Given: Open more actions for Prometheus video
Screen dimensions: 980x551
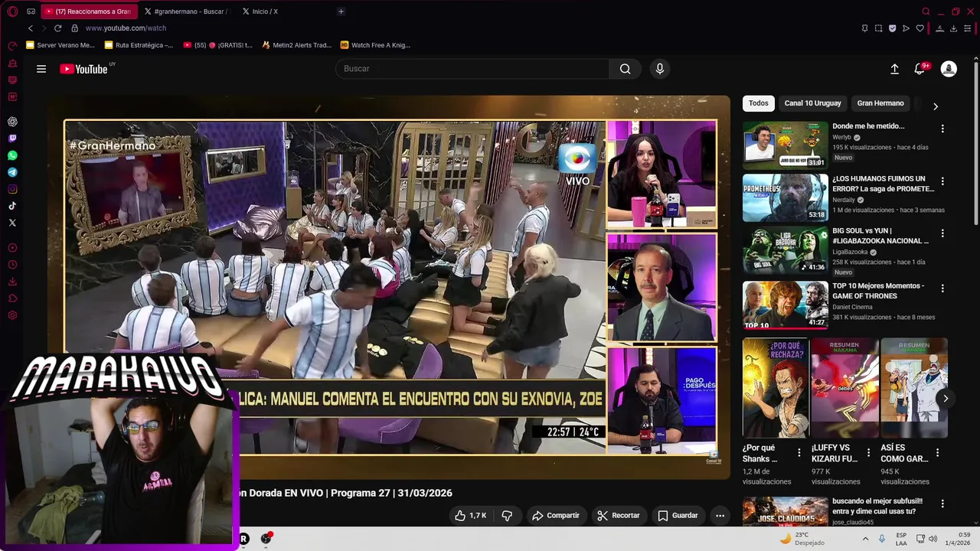Looking at the screenshot, I should pos(942,181).
